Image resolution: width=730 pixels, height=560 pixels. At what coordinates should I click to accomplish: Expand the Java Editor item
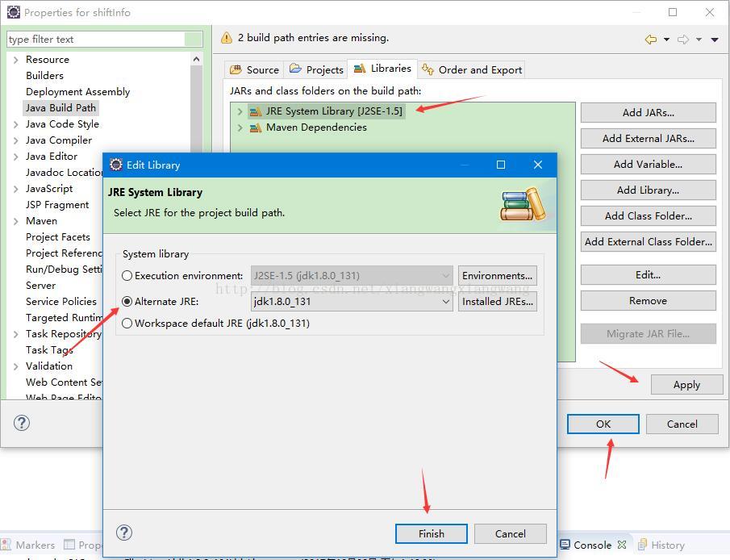[x=16, y=157]
